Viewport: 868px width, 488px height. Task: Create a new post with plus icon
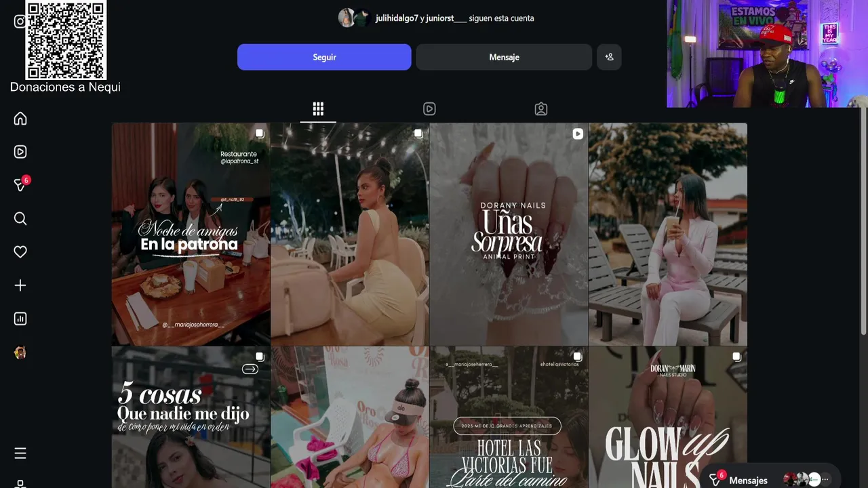pyautogui.click(x=20, y=285)
